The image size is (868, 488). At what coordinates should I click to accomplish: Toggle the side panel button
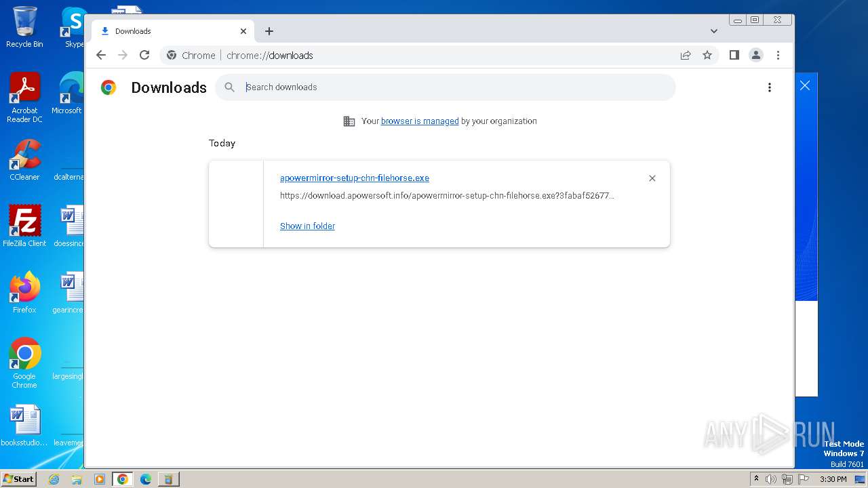(x=734, y=56)
